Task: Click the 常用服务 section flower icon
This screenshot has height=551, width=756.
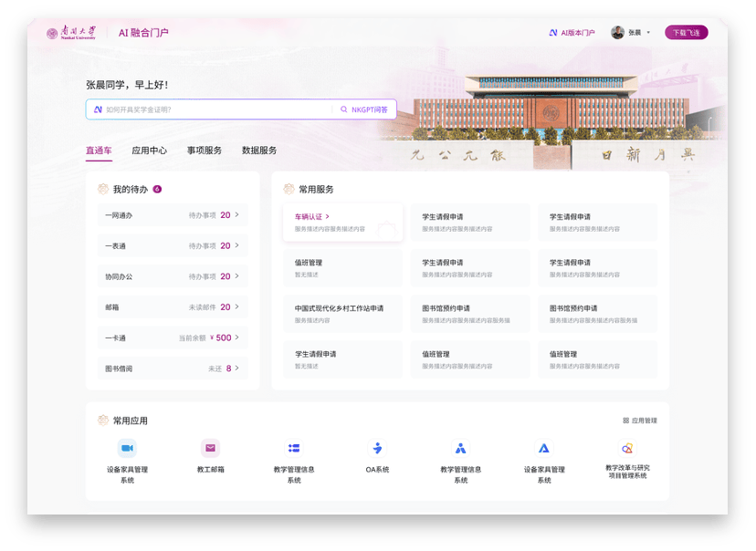Action: tap(289, 189)
